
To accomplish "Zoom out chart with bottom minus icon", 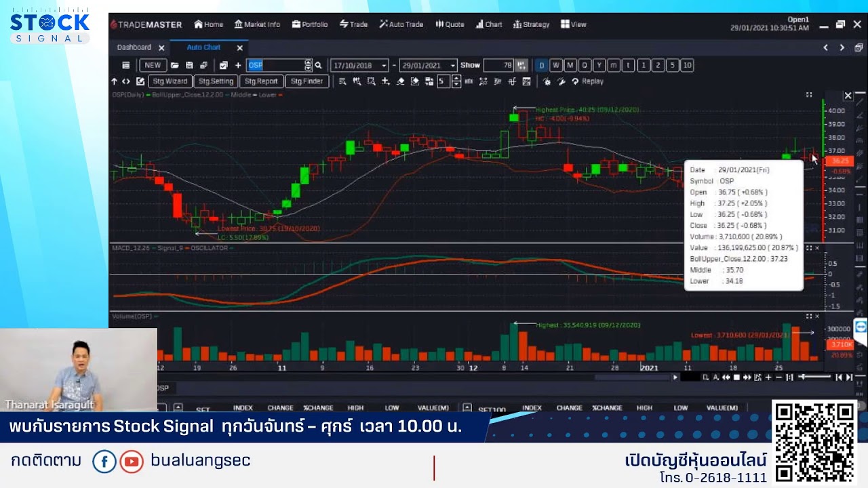I will [x=779, y=378].
